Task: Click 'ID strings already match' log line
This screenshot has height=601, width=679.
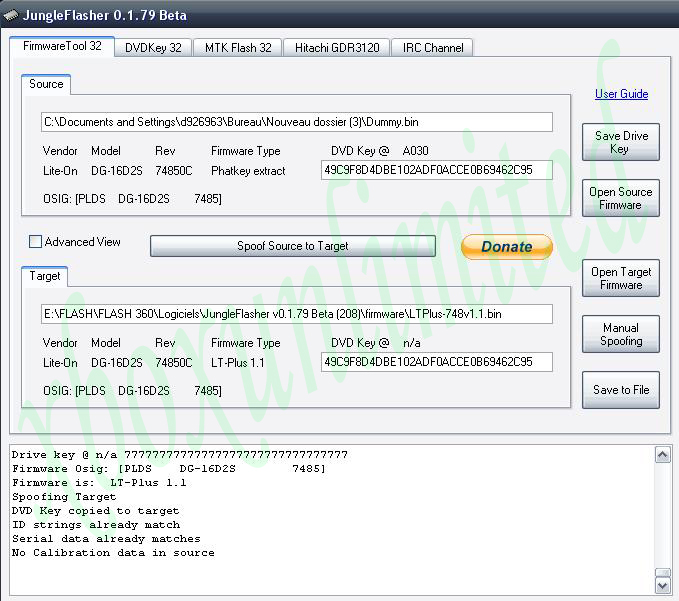Action: [x=96, y=525]
